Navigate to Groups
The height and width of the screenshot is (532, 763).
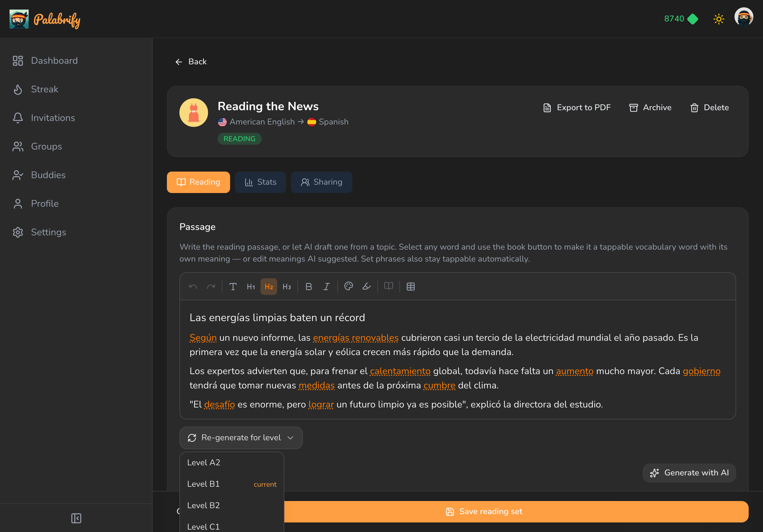(x=76, y=147)
